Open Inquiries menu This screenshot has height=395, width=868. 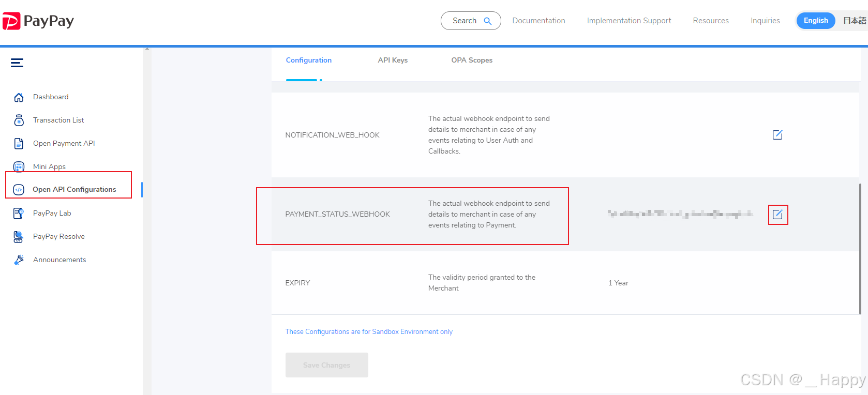pyautogui.click(x=765, y=21)
